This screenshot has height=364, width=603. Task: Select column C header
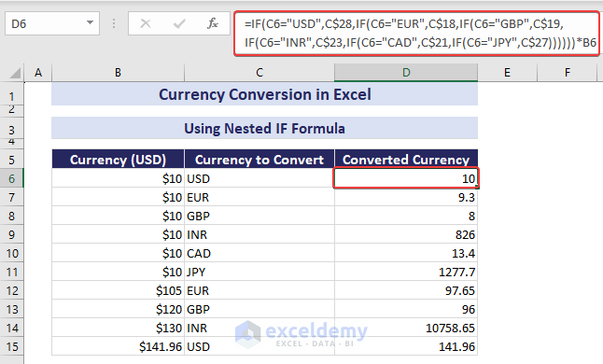click(x=259, y=72)
